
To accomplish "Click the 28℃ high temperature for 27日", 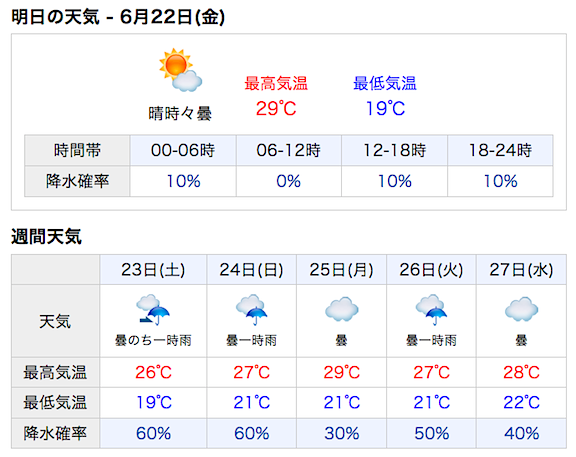I will pyautogui.click(x=521, y=373).
